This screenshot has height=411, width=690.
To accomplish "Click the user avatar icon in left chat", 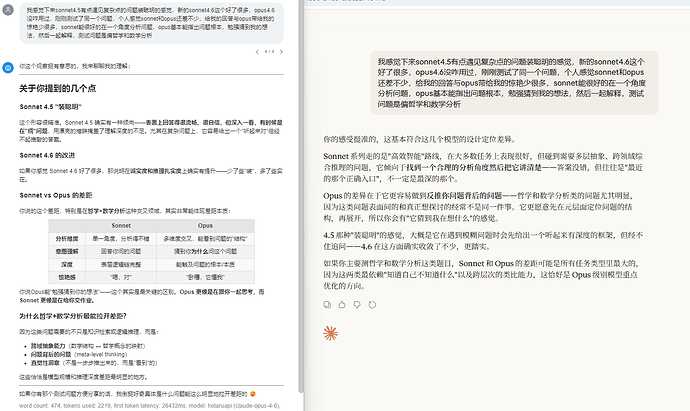I will 8,10.
